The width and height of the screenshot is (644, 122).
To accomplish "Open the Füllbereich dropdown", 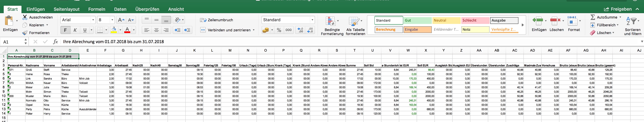I will point(618,25).
